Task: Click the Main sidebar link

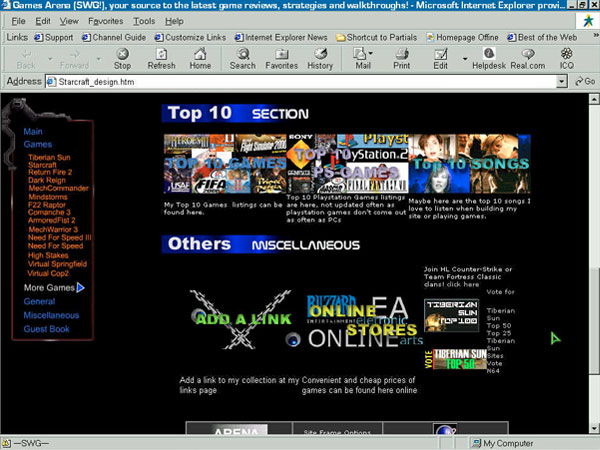Action: coord(33,132)
